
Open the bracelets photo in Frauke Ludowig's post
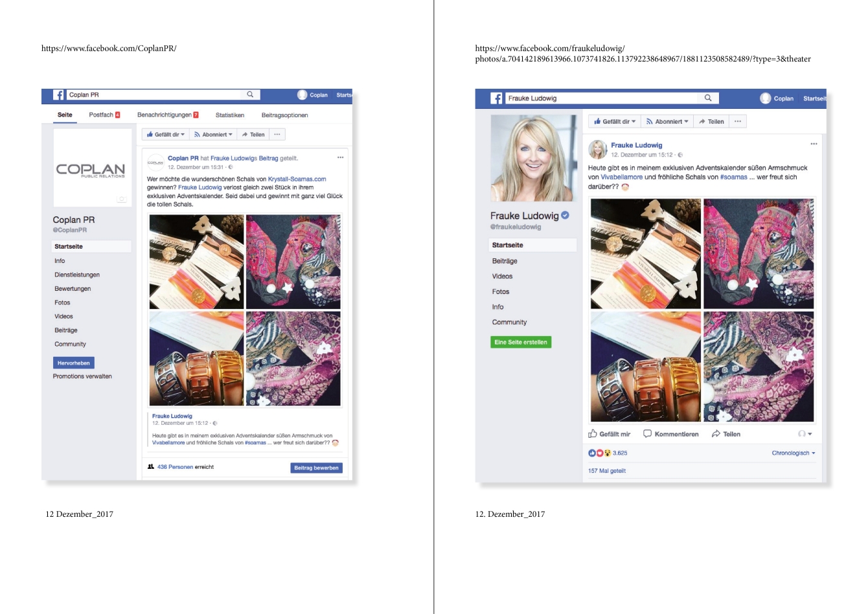(x=646, y=367)
